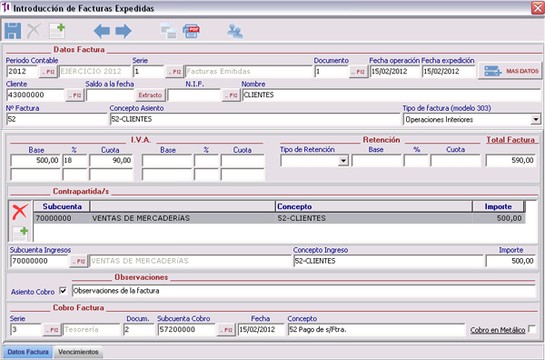Open the clients users toolbar icon
This screenshot has width=545, height=360.
coord(235,31)
